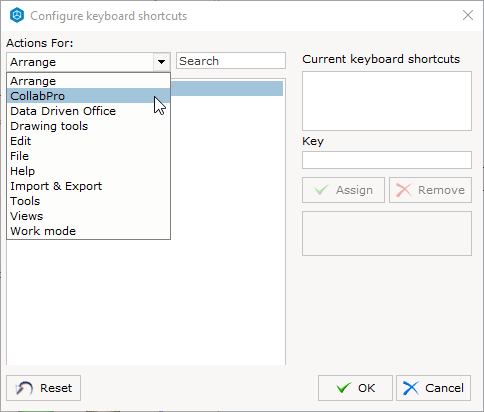Pick Work mode from the list
The height and width of the screenshot is (412, 484).
click(x=88, y=231)
